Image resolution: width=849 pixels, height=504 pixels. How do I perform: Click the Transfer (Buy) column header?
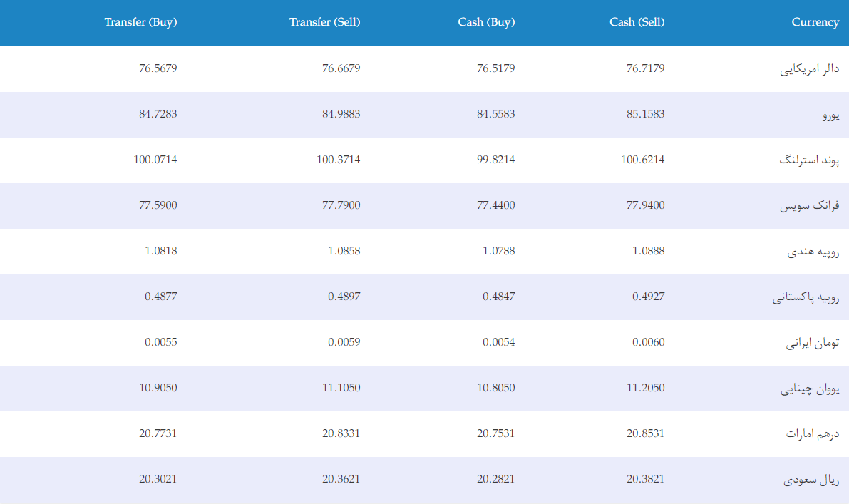coord(140,22)
